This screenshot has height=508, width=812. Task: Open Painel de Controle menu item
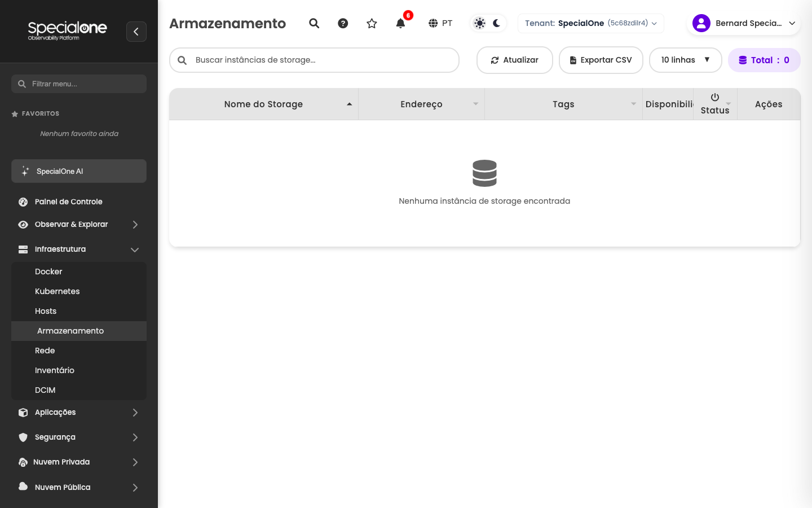point(79,202)
